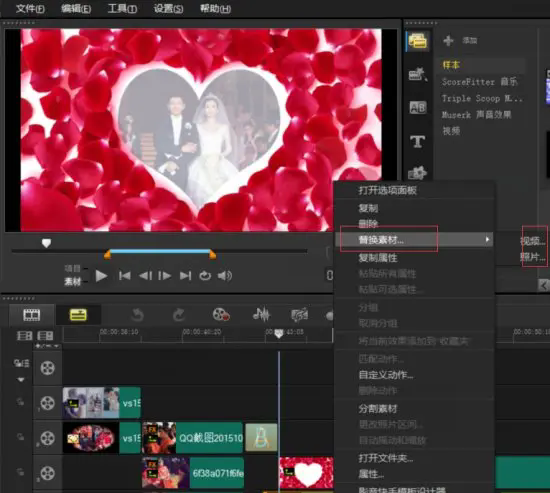Image resolution: width=550 pixels, height=493 pixels.
Task: Open the Instant Project library icon
Action: point(417,74)
